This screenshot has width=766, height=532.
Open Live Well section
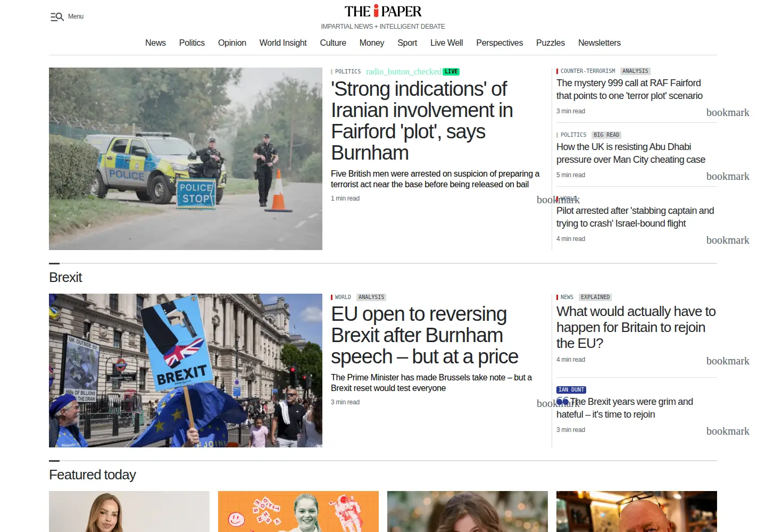point(447,43)
